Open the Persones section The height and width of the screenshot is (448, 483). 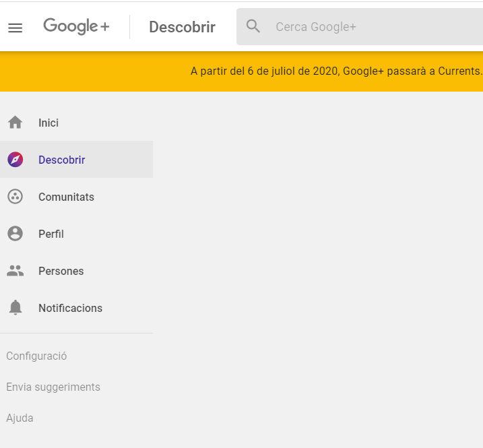76,271
